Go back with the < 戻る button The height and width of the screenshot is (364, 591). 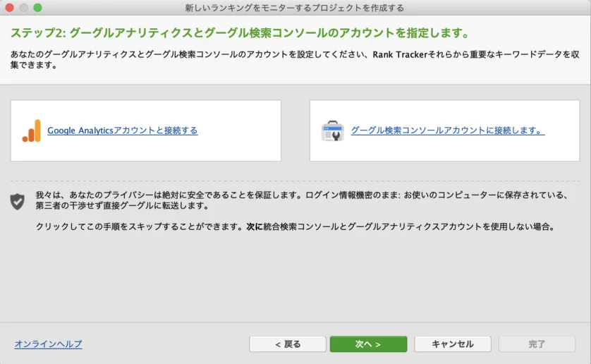click(288, 344)
